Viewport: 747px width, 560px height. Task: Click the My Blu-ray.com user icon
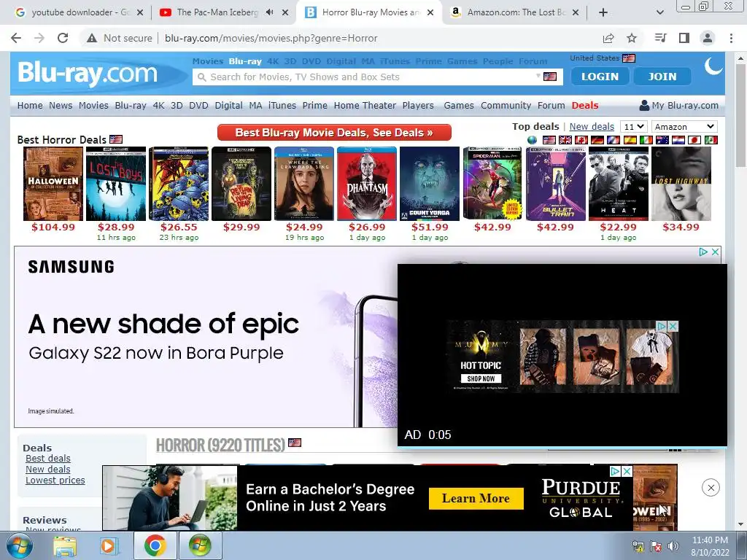(644, 105)
